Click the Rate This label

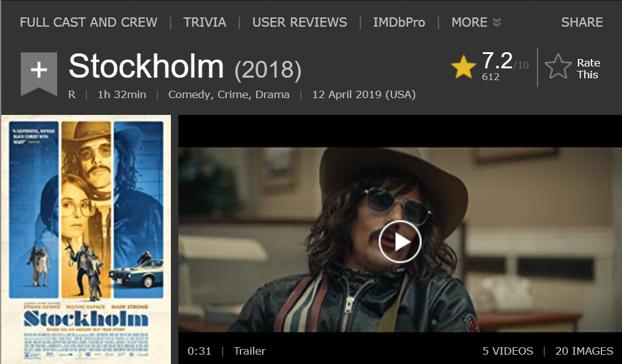point(588,68)
